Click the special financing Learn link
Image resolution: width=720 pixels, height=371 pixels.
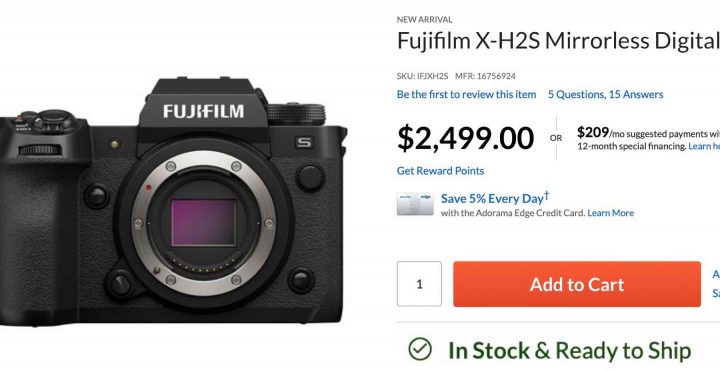click(704, 146)
